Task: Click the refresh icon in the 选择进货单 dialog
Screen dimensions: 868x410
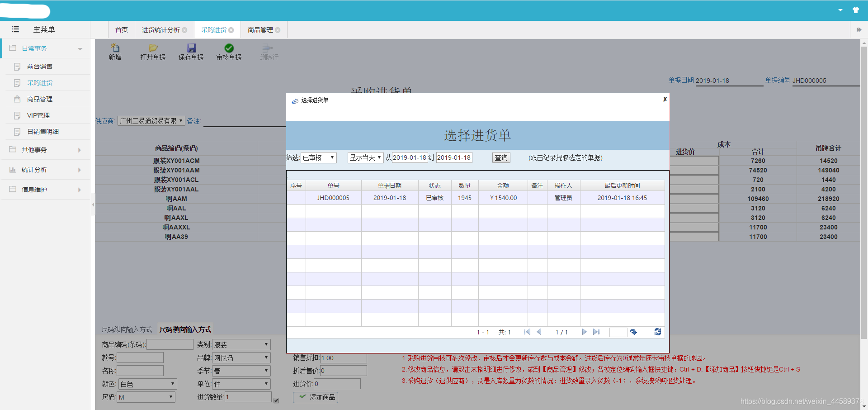Action: (x=658, y=332)
